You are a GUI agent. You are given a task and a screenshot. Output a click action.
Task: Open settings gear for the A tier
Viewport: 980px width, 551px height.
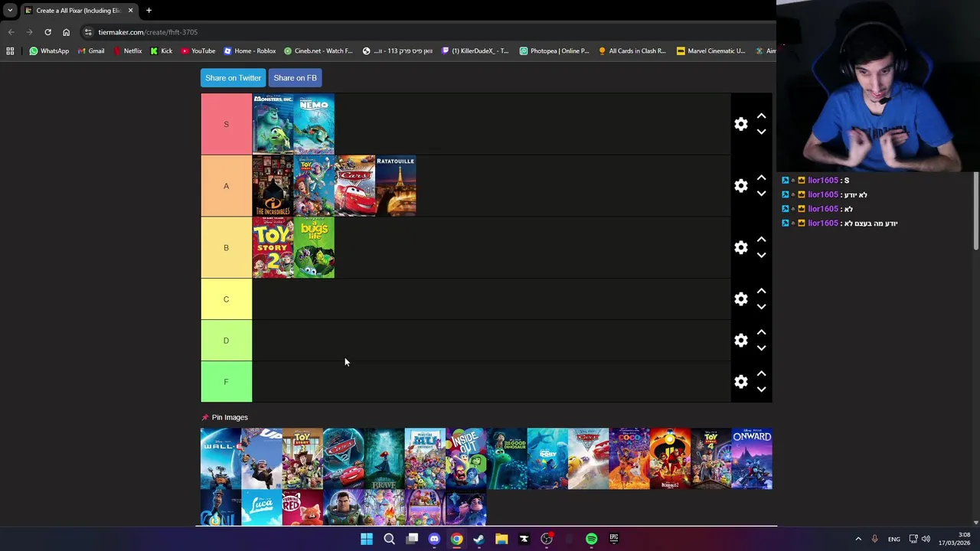[x=740, y=186]
